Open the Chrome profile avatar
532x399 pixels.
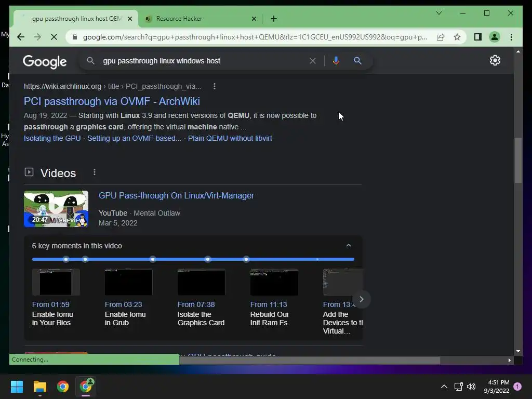[495, 37]
